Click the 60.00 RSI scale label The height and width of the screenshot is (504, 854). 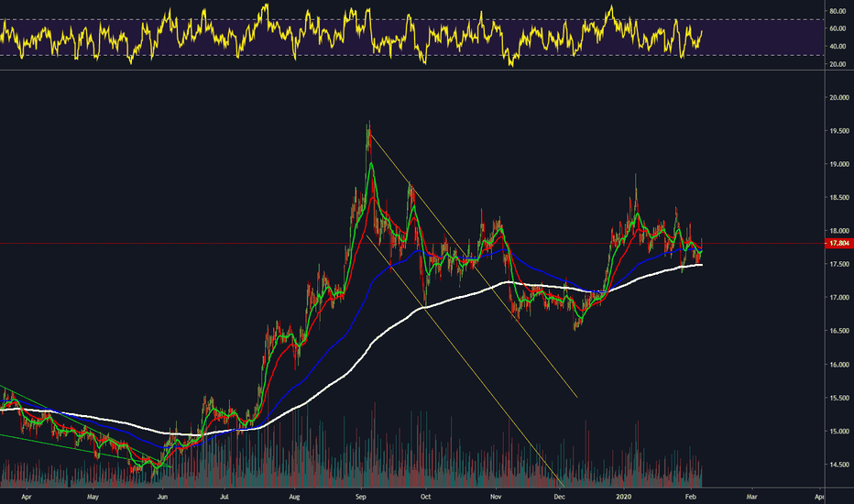838,28
